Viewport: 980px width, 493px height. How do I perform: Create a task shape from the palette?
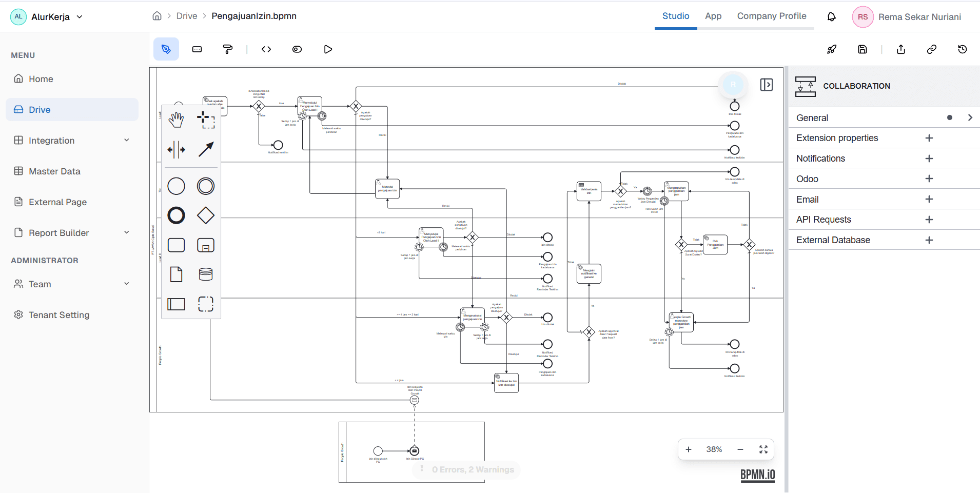point(176,245)
